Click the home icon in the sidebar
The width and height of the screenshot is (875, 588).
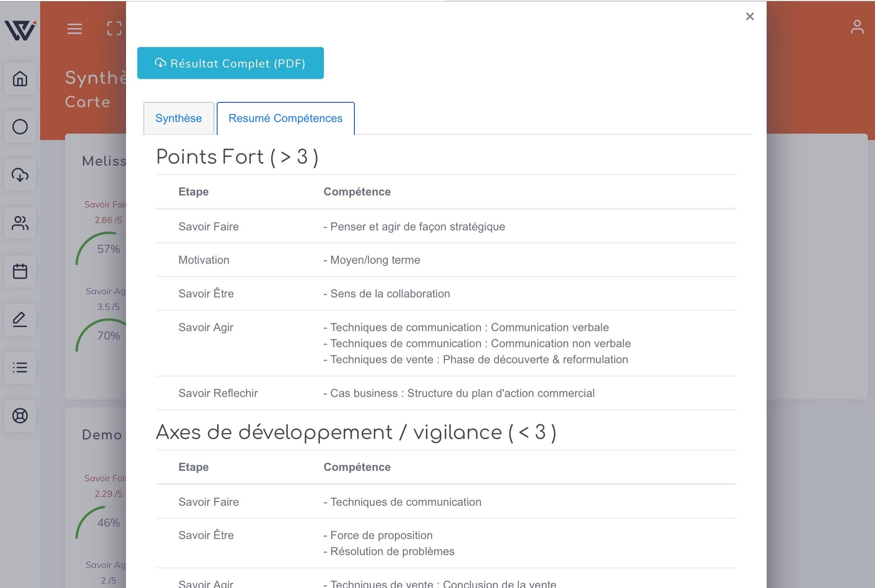point(20,79)
